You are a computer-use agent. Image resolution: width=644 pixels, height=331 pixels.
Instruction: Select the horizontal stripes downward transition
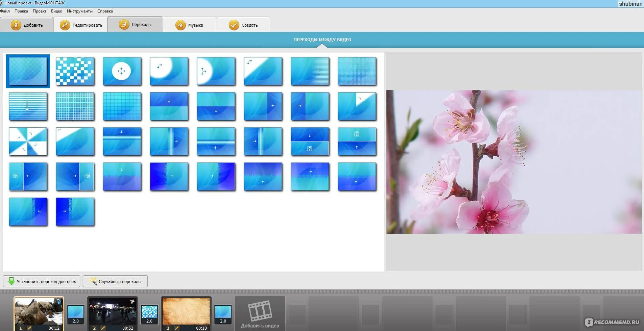coord(28,106)
